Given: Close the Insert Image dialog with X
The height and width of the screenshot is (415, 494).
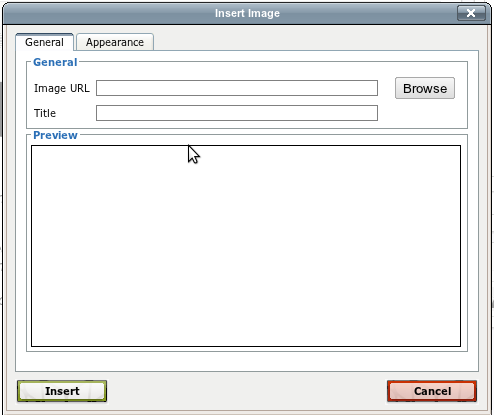Looking at the screenshot, I should click(471, 13).
